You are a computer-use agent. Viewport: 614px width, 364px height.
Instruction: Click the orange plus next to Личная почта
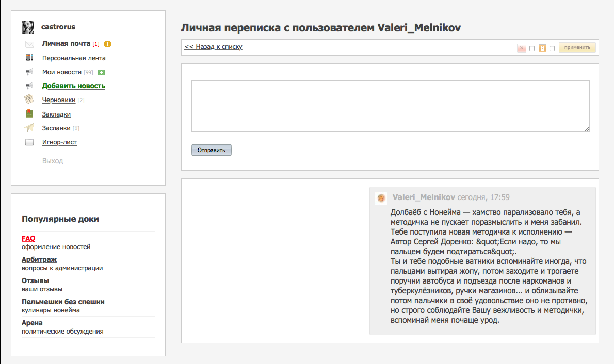[x=107, y=44]
